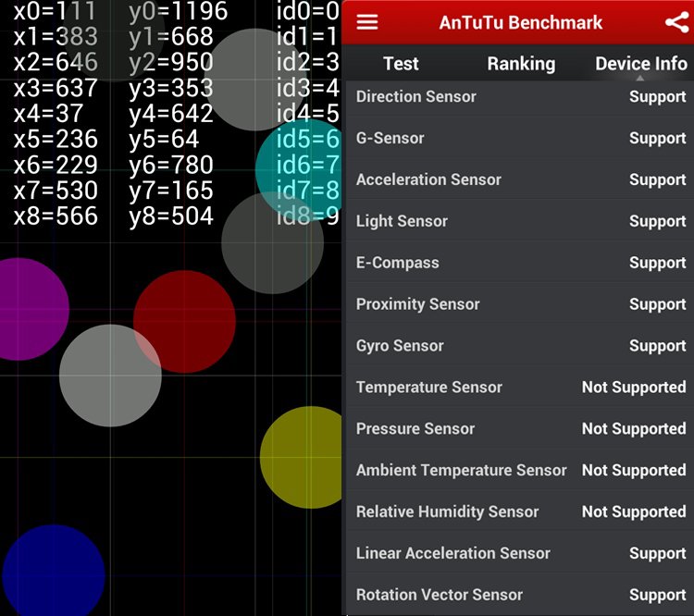Switch to the Test tab
The image size is (694, 616).
[401, 64]
